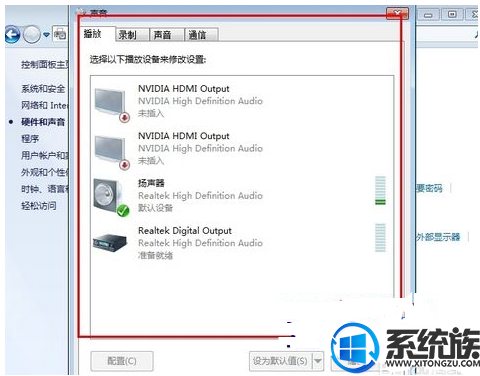The width and height of the screenshot is (480, 376).
Task: Open the 设为默认值 dropdown arrow
Action: [x=318, y=361]
